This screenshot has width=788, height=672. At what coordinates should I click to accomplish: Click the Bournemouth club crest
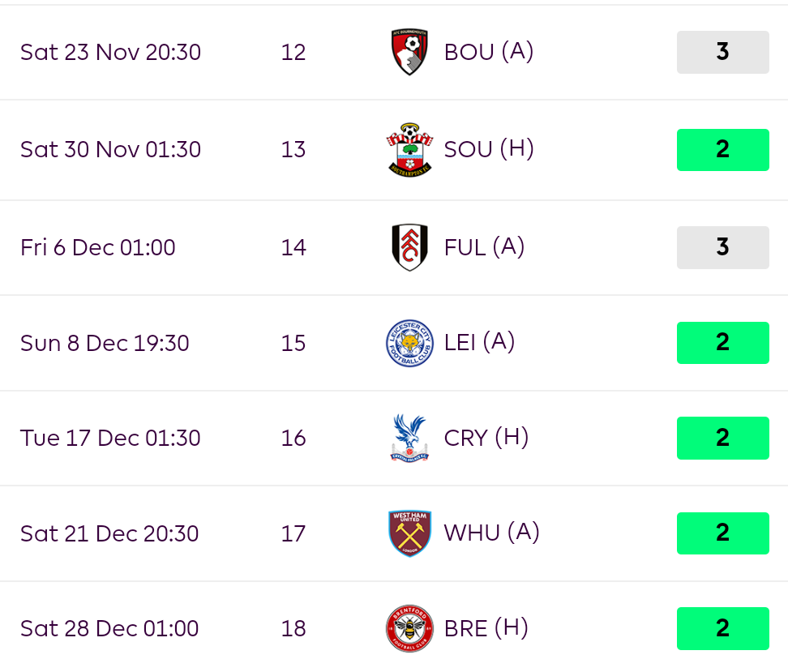(x=409, y=52)
